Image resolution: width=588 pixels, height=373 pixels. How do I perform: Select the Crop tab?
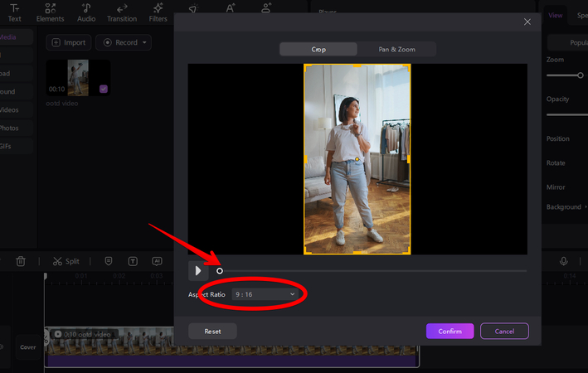318,50
